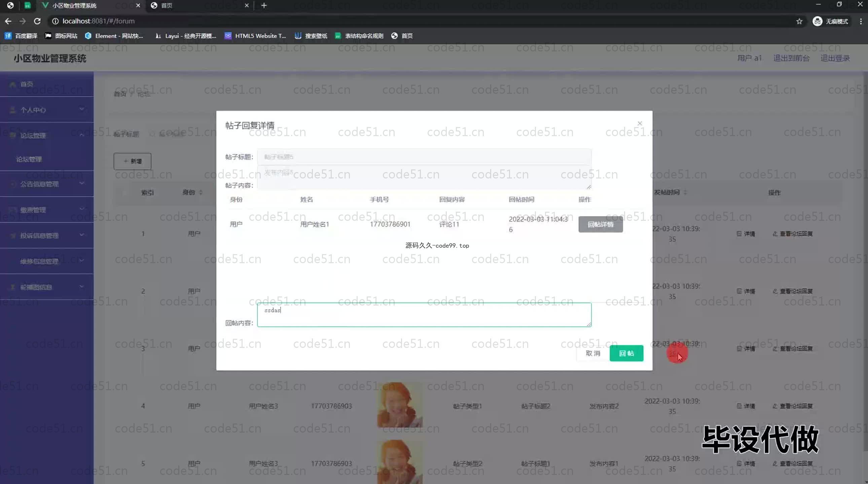Click the table header select-all checkbox

pyautogui.click(x=124, y=193)
